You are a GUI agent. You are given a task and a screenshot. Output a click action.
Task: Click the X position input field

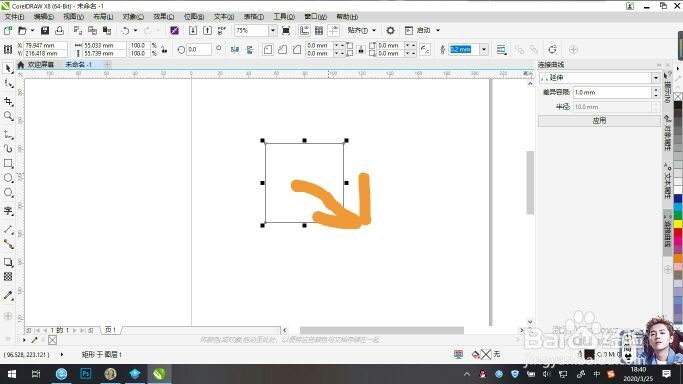coord(45,45)
